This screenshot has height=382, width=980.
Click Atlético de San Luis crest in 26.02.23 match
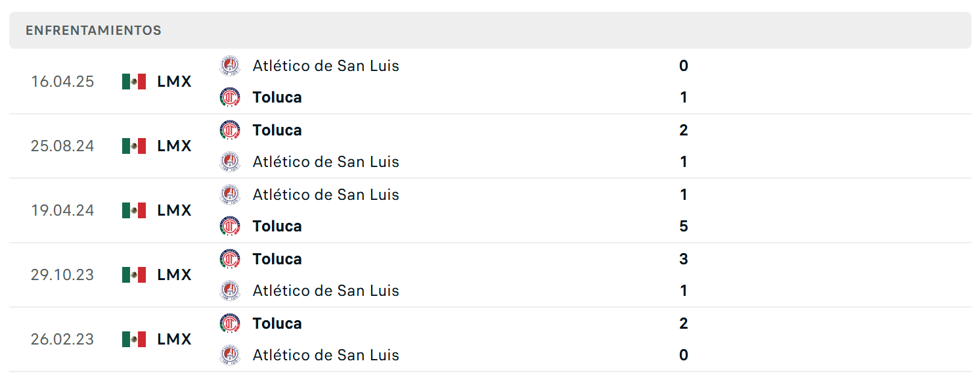coord(230,355)
